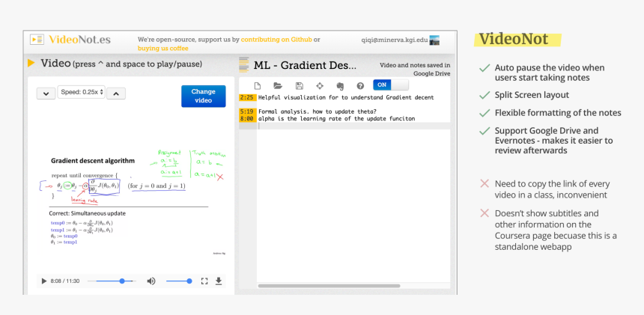Click the open folder icon in notes toolbar

[278, 86]
